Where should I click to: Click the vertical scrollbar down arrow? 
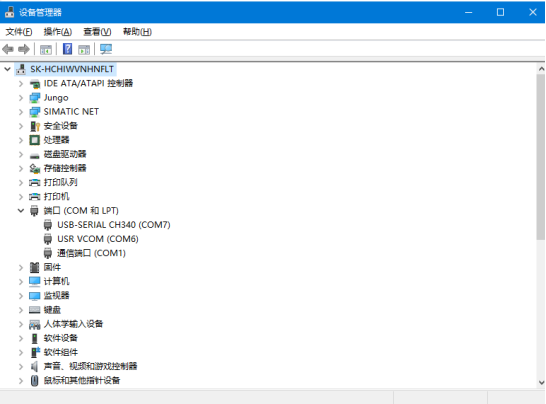[x=541, y=382]
